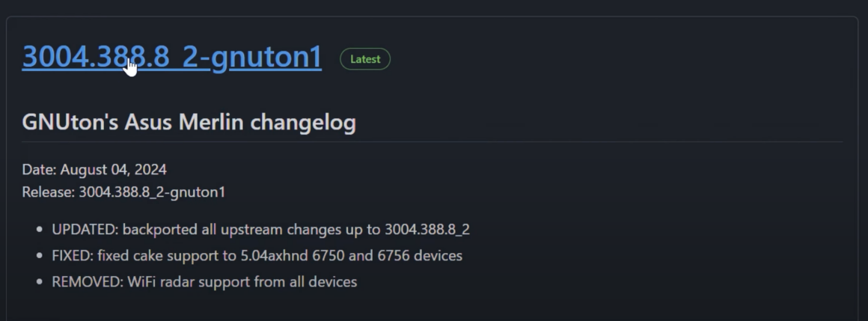The image size is (868, 321).
Task: Click the green Latest badge
Action: pyautogui.click(x=365, y=59)
